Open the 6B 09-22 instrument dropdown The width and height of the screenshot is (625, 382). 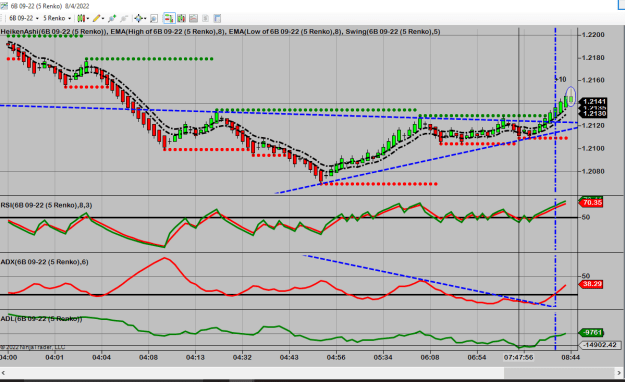tap(24, 18)
